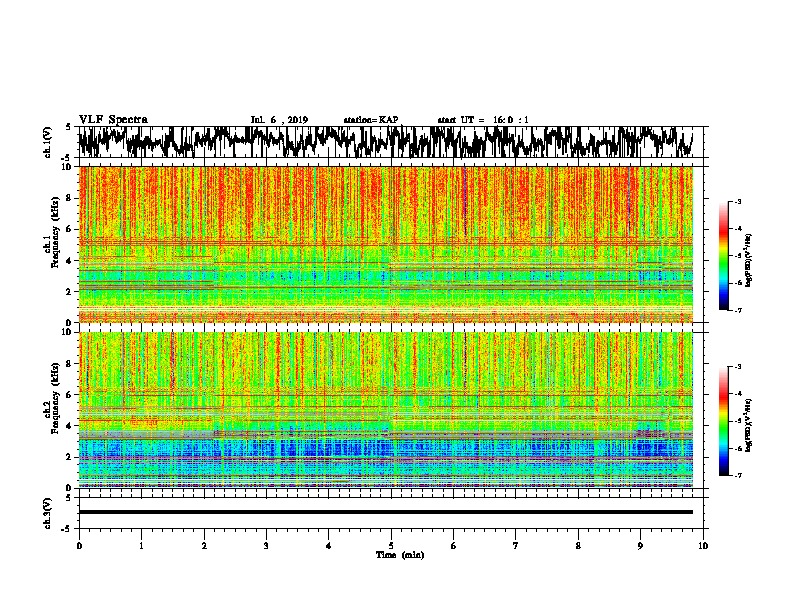792x612 pixels.
Task: Click the "-3" value on ch.2 colorbar
Action: pos(737,367)
